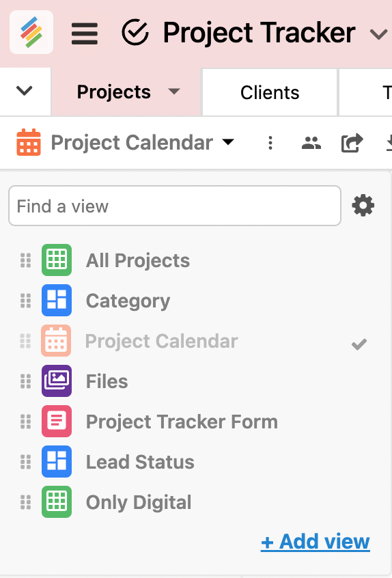Image resolution: width=392 pixels, height=578 pixels.
Task: Switch to the Clients tab
Action: 270,92
